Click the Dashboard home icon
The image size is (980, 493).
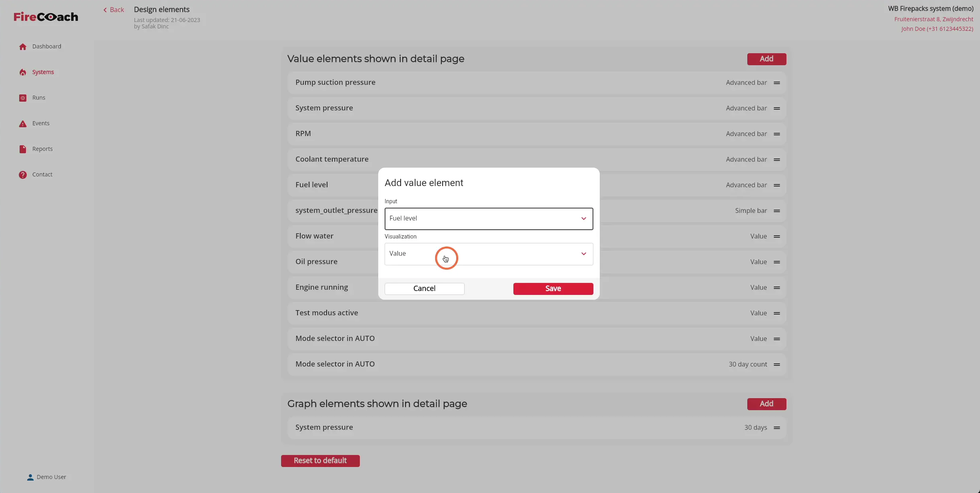(23, 47)
